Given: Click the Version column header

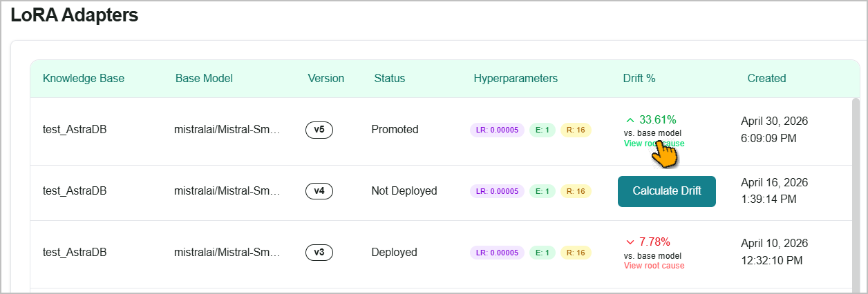Looking at the screenshot, I should click(x=326, y=79).
